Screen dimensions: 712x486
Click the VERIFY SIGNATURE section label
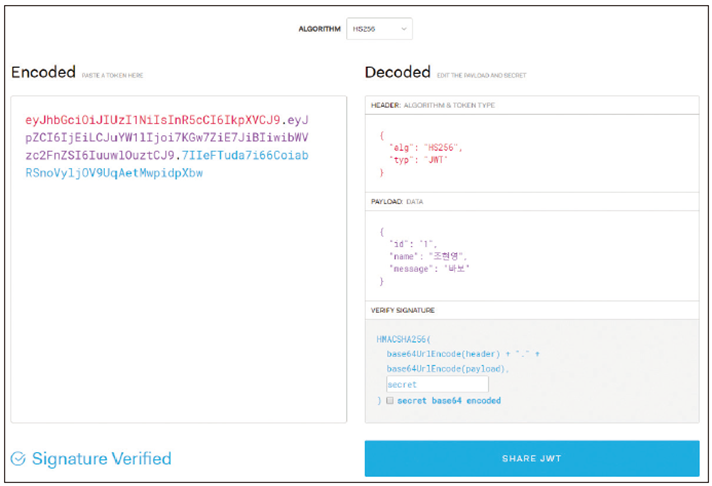coord(402,310)
